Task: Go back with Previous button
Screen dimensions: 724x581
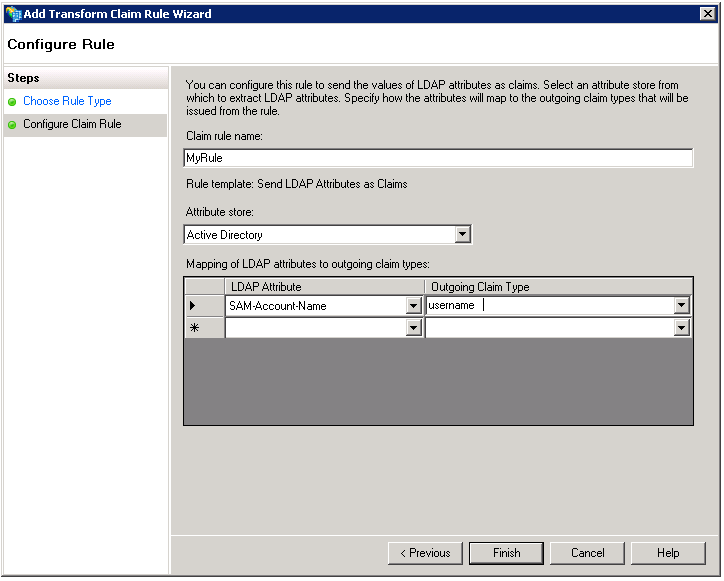Action: (x=425, y=553)
